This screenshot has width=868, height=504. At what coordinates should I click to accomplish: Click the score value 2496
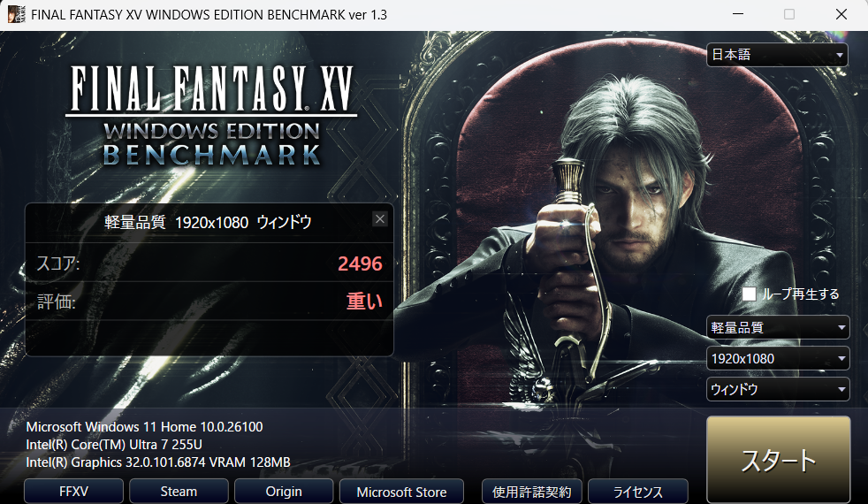(360, 263)
